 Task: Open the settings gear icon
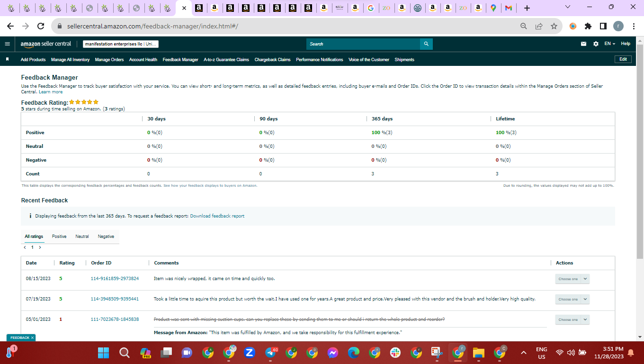point(596,44)
